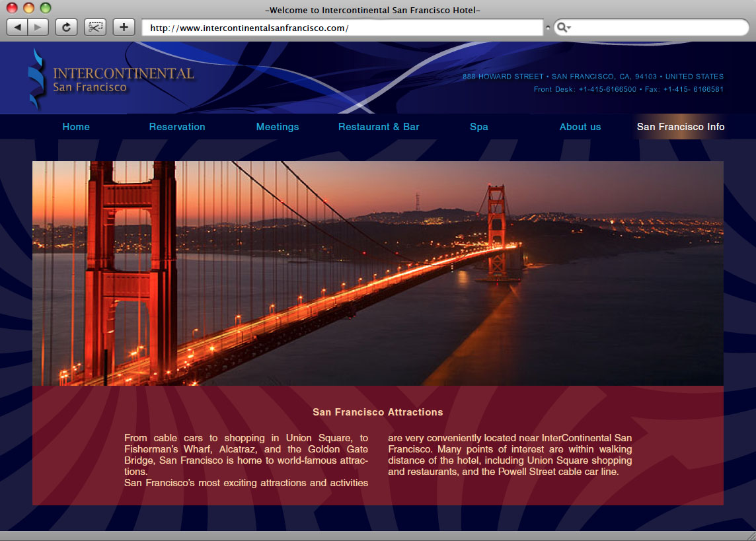Image resolution: width=756 pixels, height=541 pixels.
Task: Reload the page with the refresh button
Action: pos(66,28)
